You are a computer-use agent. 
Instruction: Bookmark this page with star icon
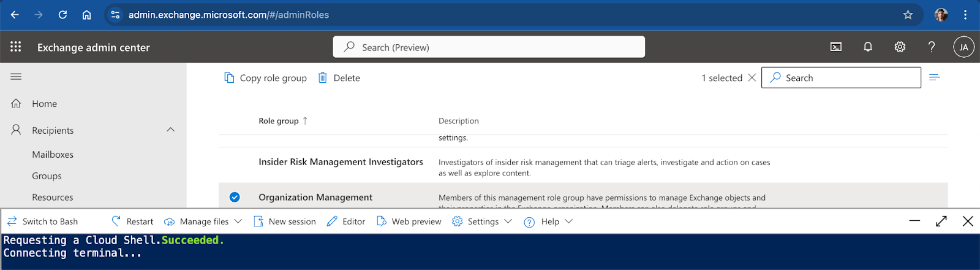908,15
